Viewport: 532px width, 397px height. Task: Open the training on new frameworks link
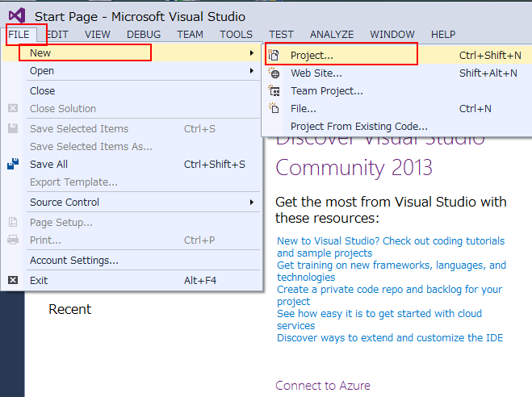point(392,271)
